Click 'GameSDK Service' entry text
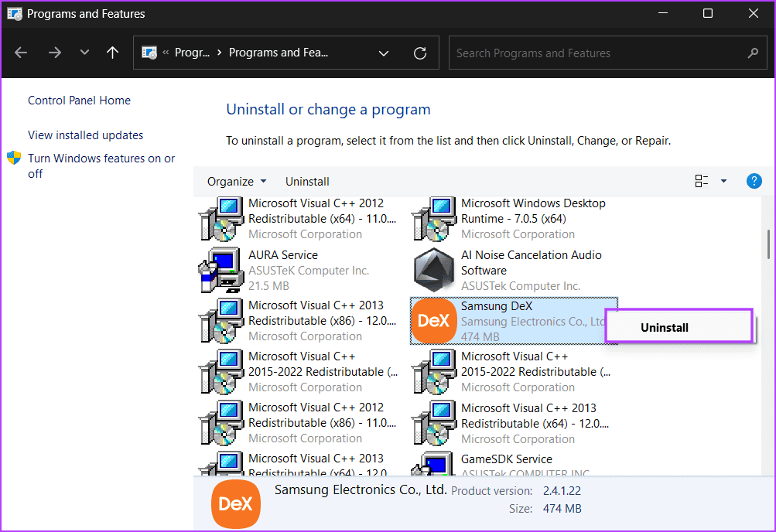 pyautogui.click(x=506, y=459)
